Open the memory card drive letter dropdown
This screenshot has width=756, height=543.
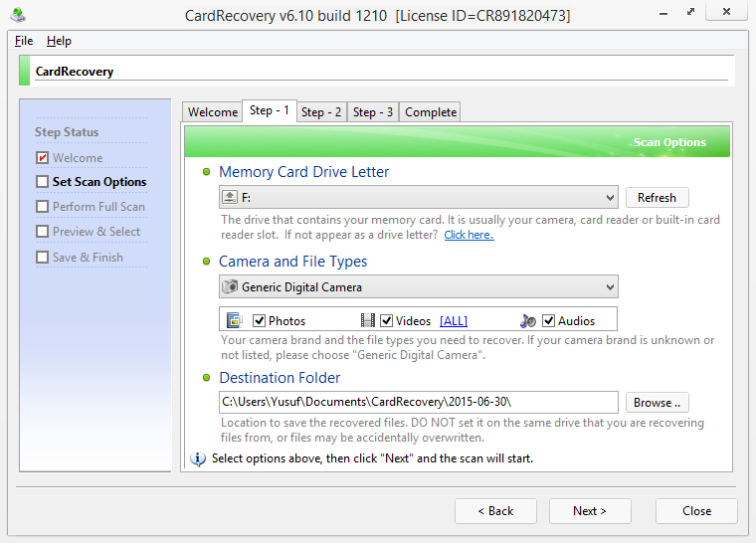pos(419,197)
